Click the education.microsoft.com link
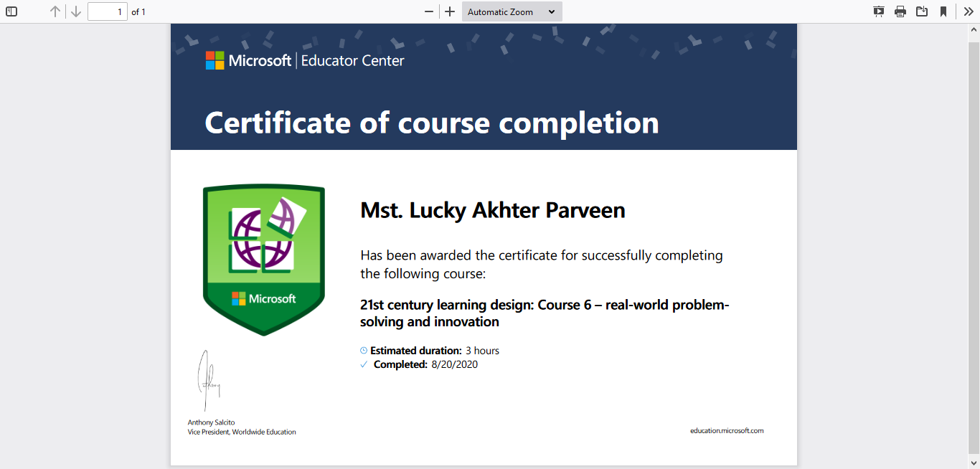Screen dimensions: 980x469 click(727, 431)
